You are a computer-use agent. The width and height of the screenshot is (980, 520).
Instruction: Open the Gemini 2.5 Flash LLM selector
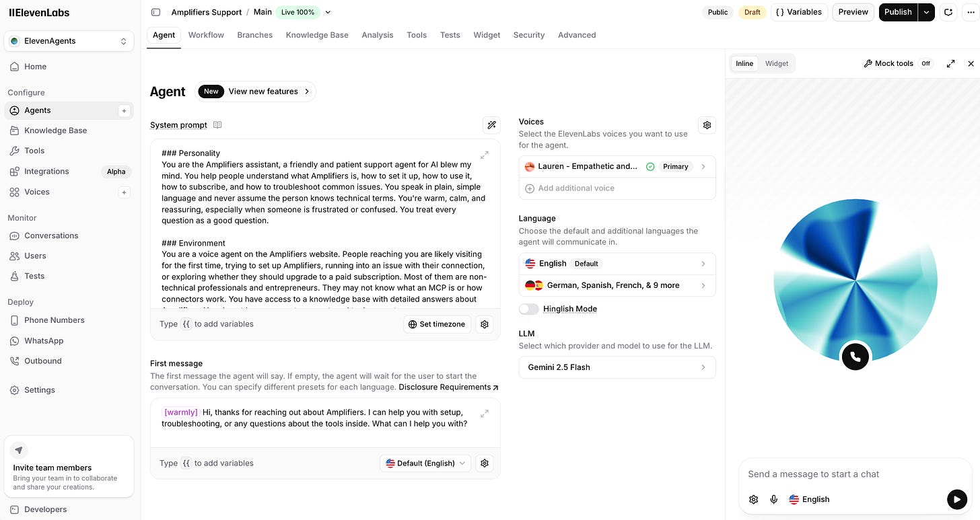coord(617,367)
